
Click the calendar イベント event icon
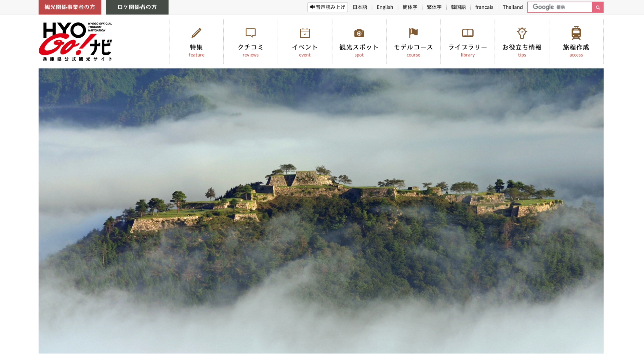(x=305, y=33)
